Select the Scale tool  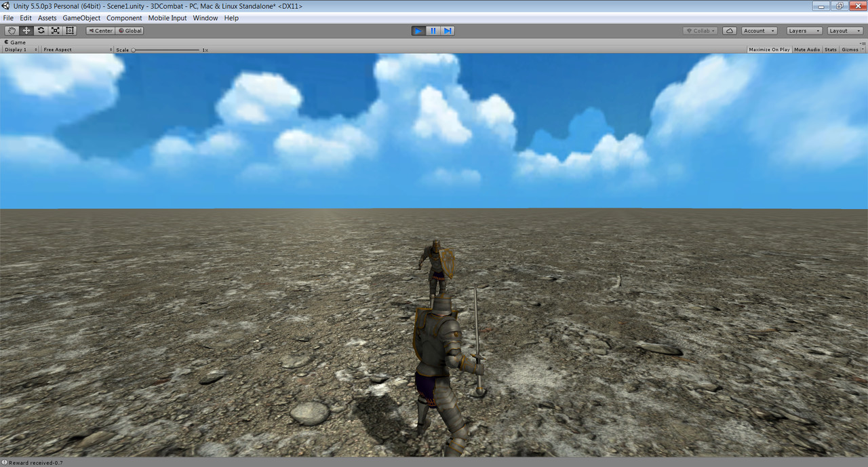pyautogui.click(x=55, y=31)
